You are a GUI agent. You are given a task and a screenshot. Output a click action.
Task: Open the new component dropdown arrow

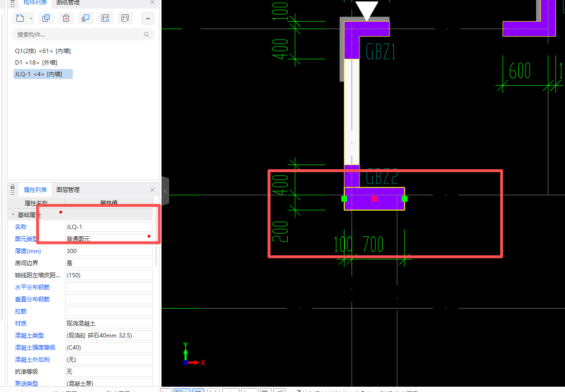point(31,18)
